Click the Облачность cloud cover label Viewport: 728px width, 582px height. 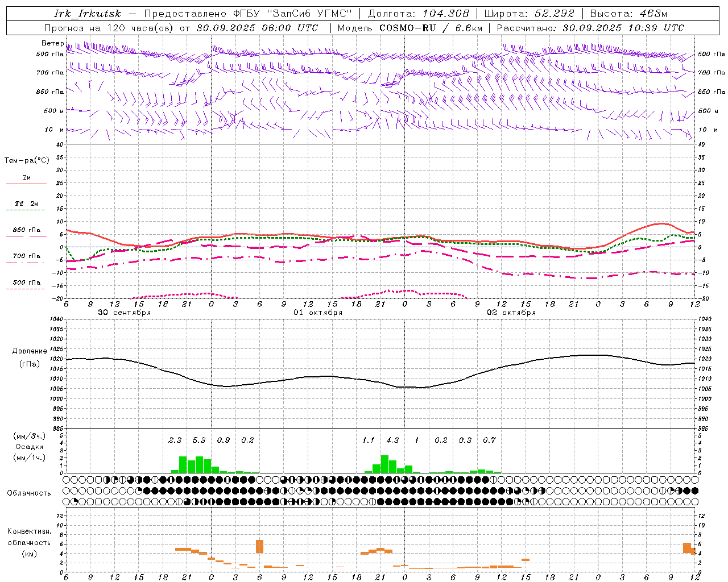pos(29,493)
